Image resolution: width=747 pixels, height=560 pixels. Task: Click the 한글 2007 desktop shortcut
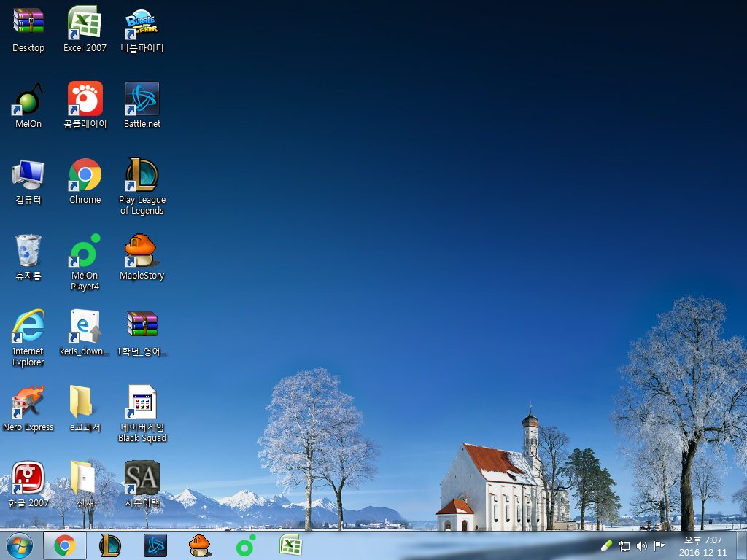coord(28,478)
